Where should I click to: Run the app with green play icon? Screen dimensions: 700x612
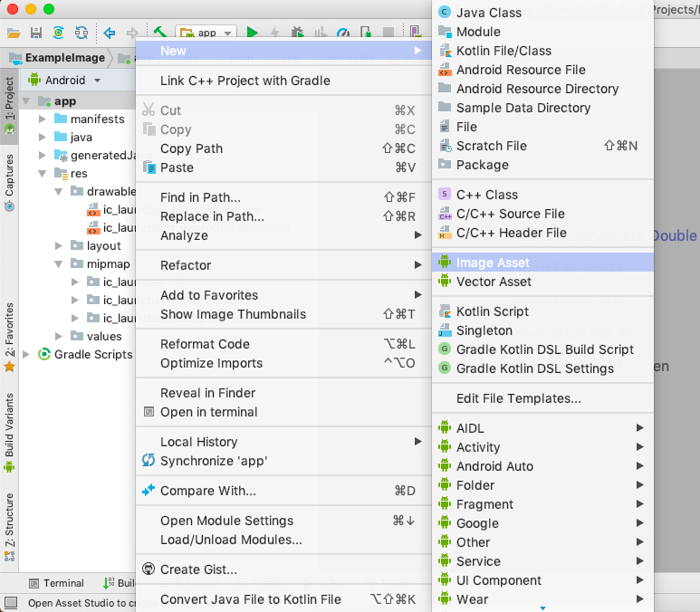click(253, 33)
